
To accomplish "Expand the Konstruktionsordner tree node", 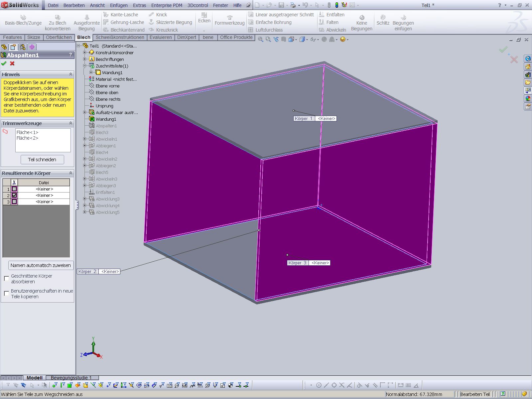I will [85, 53].
